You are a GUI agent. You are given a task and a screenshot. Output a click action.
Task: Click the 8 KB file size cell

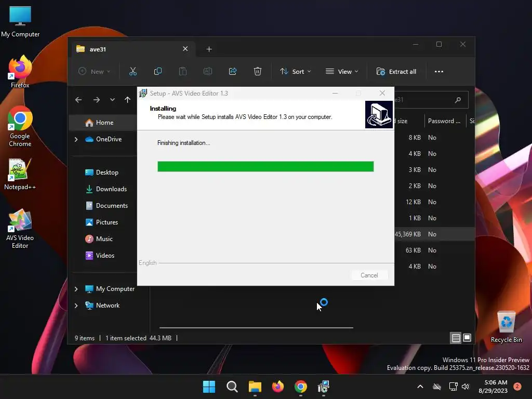click(x=415, y=138)
